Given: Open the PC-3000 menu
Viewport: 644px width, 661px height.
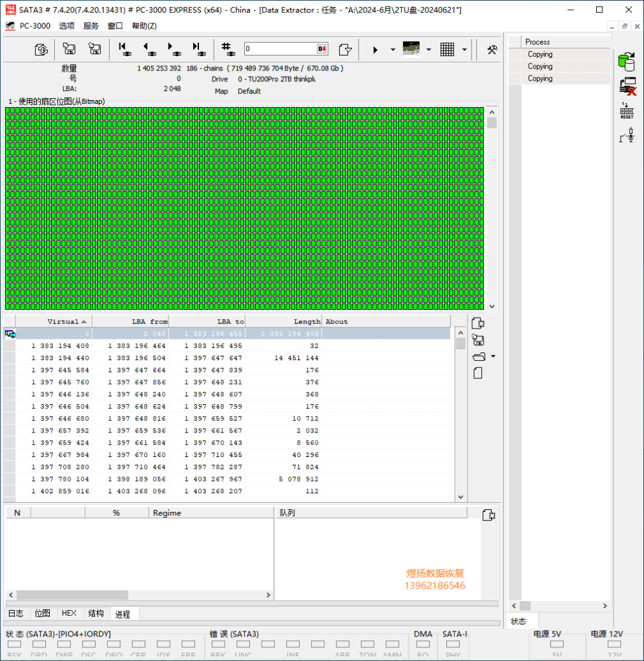Looking at the screenshot, I should pos(35,26).
